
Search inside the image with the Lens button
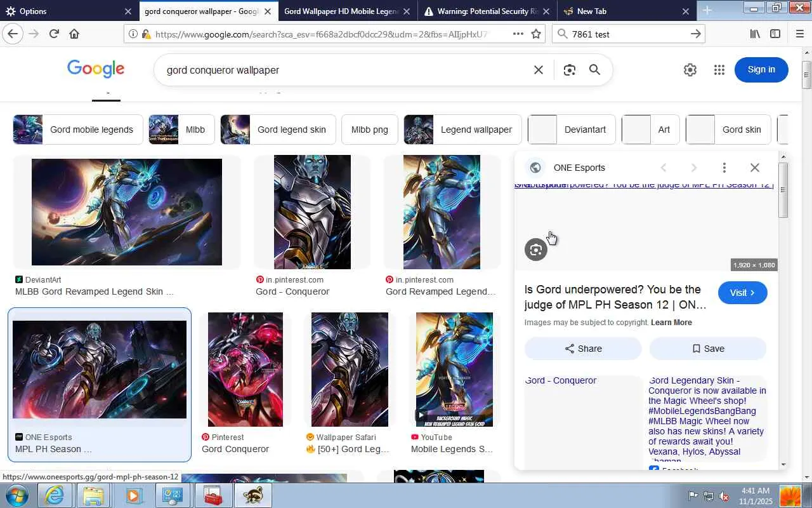pyautogui.click(x=536, y=250)
